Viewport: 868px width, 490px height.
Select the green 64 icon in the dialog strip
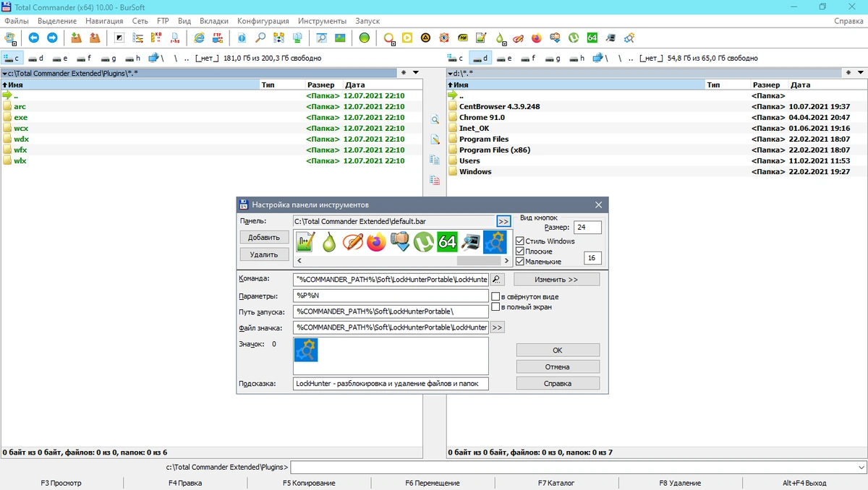coord(448,242)
